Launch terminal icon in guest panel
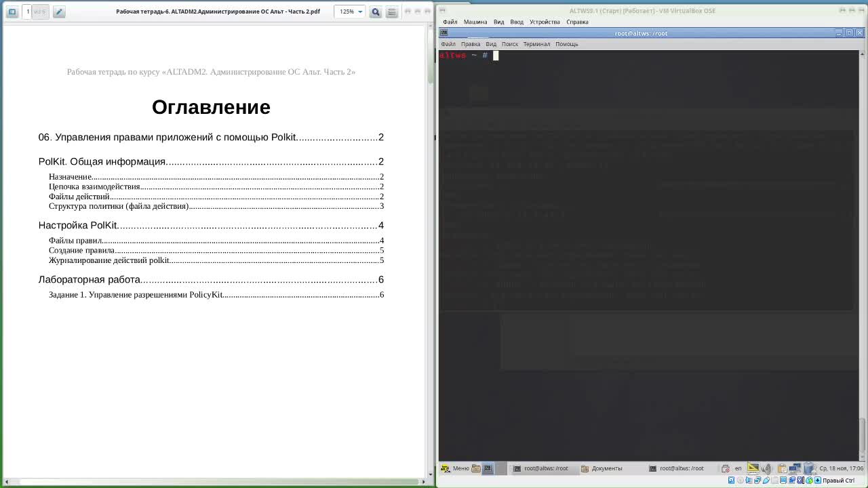 tap(488, 468)
